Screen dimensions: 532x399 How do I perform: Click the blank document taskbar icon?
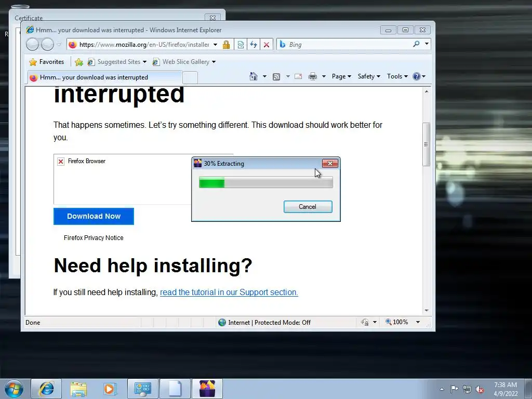(x=175, y=389)
